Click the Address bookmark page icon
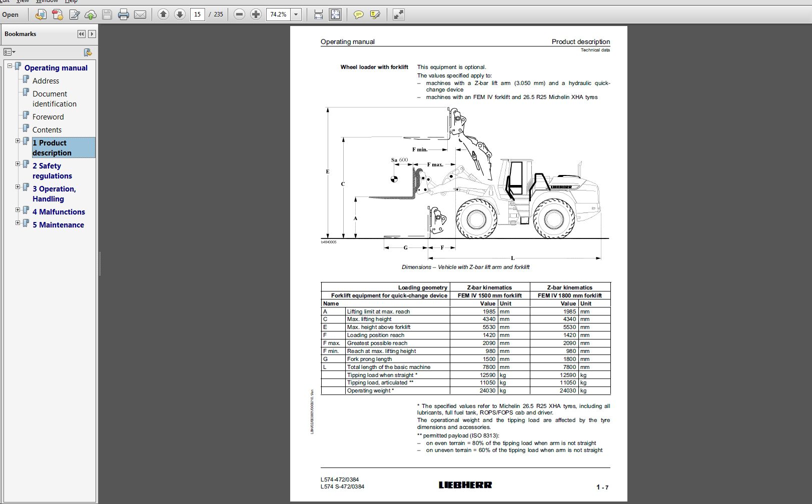 tap(26, 79)
